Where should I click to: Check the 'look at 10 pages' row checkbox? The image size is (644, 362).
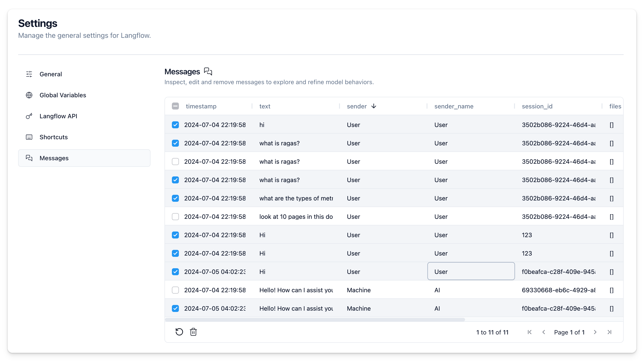pos(175,217)
